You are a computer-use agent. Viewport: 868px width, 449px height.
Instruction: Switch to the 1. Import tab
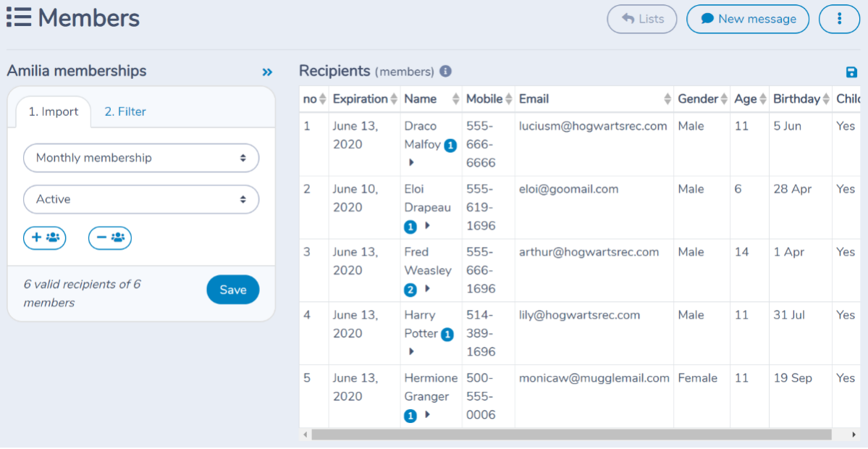[x=53, y=112]
